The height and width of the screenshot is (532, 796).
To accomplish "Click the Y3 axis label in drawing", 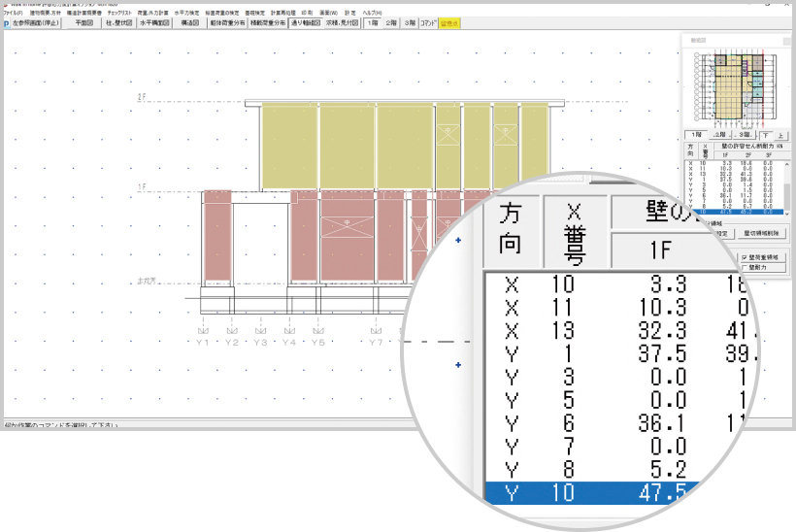I will pos(260,343).
